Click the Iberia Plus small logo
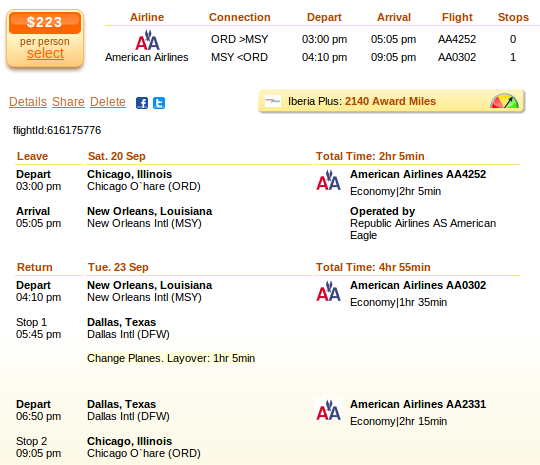 click(x=273, y=101)
